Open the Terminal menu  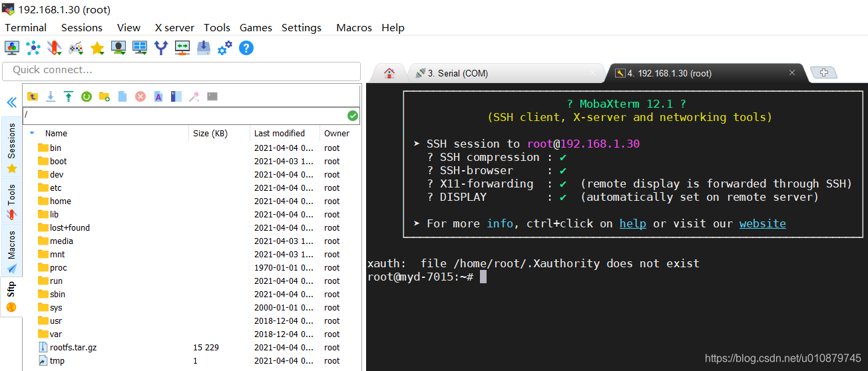[26, 27]
